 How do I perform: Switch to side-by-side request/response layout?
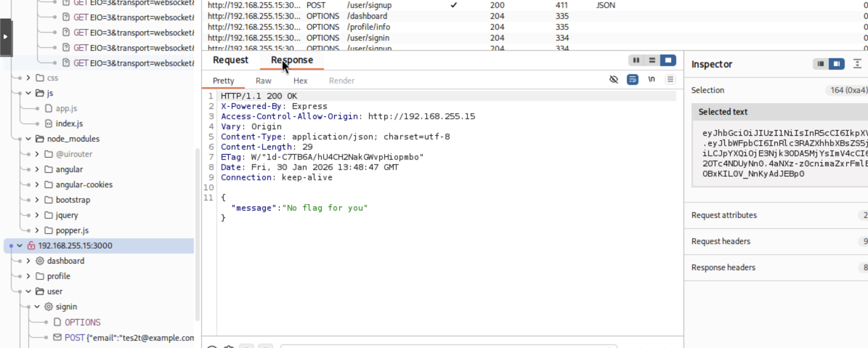point(636,60)
